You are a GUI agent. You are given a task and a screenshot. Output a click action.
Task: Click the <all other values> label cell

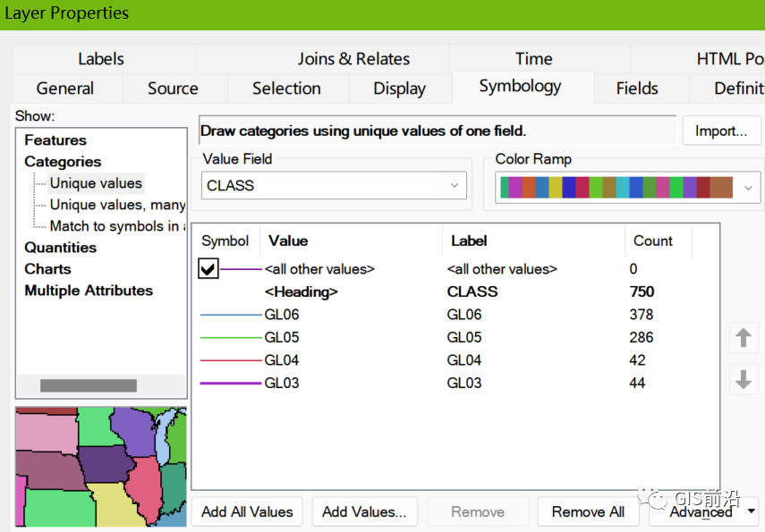coord(502,268)
